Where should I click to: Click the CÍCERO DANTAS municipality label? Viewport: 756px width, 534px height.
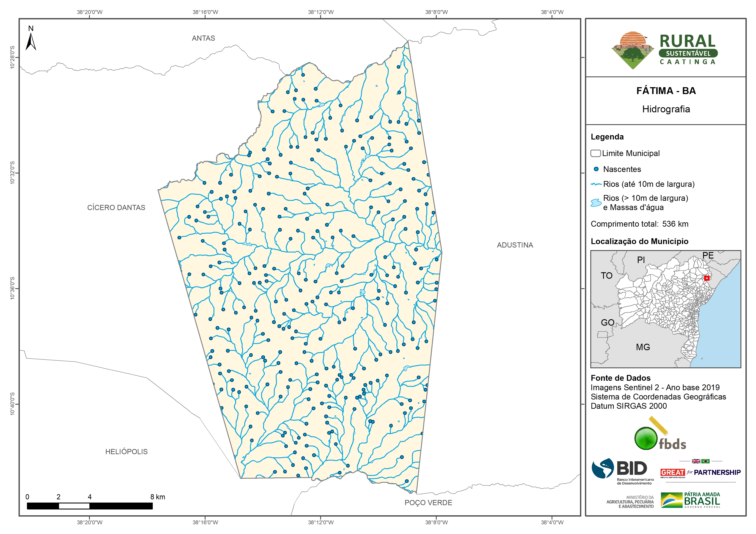(116, 208)
